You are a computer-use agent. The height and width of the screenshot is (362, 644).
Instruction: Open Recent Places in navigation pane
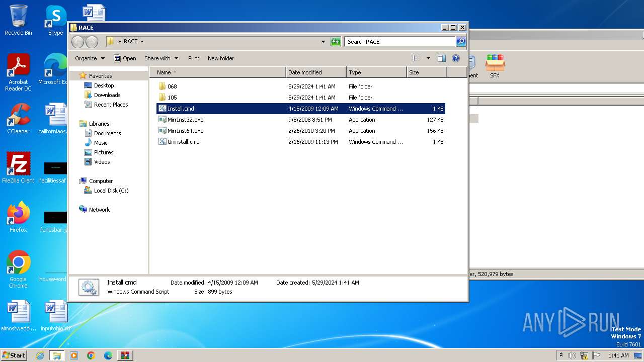[111, 105]
